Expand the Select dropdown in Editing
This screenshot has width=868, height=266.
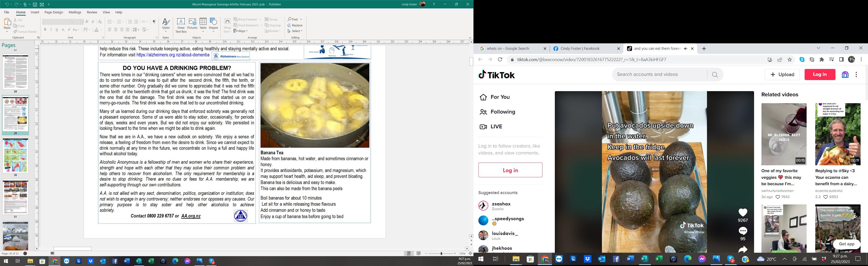pos(295,31)
